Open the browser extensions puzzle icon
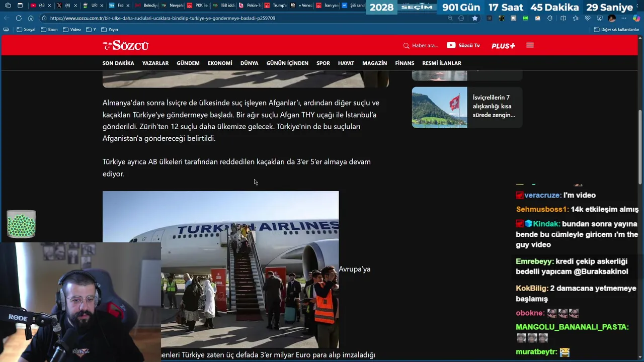Viewport: 644px width, 362px height. 550,18
